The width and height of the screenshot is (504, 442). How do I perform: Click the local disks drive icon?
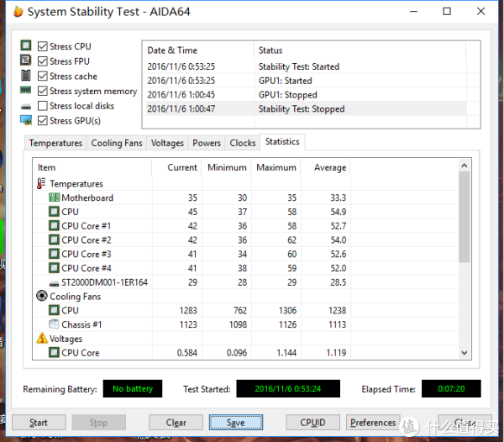26,107
